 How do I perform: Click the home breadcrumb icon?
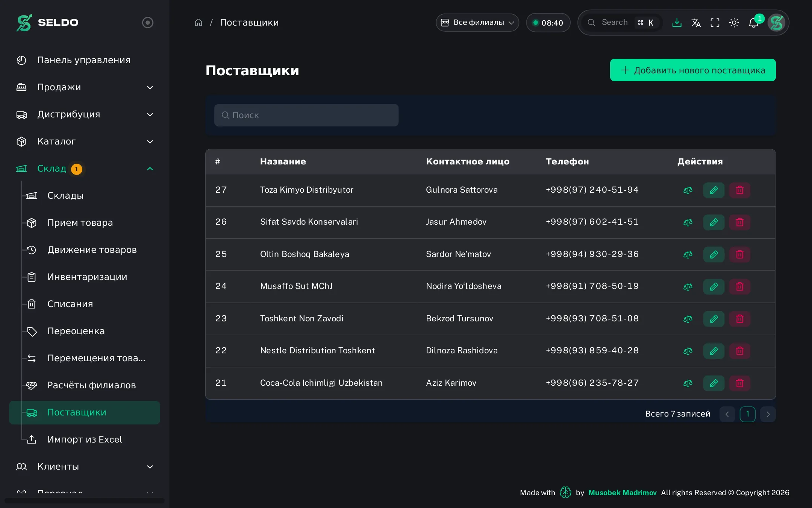click(198, 23)
